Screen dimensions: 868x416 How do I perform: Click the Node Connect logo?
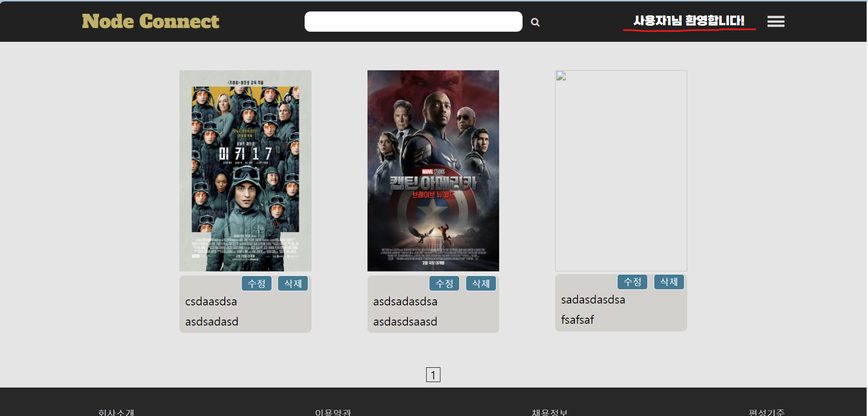click(x=150, y=21)
